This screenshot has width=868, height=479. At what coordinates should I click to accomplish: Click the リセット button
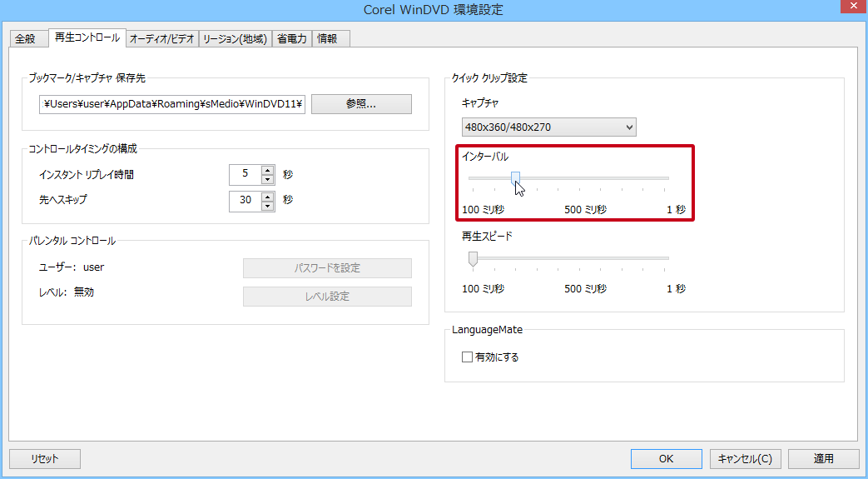pyautogui.click(x=45, y=459)
